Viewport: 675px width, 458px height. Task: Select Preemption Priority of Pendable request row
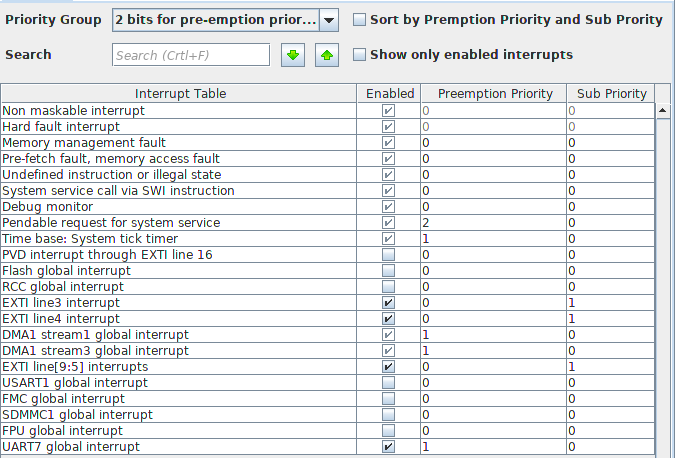click(494, 223)
